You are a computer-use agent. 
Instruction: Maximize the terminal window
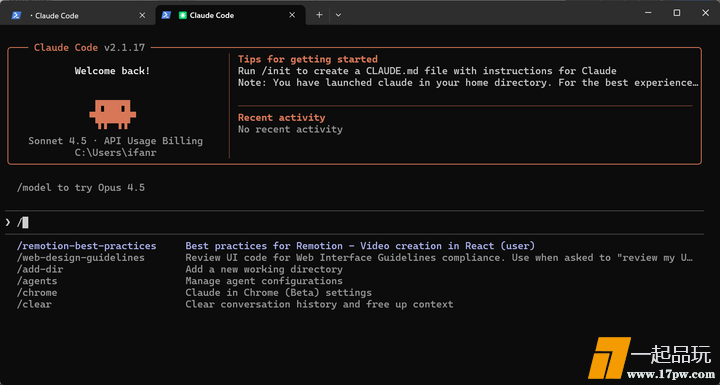click(677, 13)
